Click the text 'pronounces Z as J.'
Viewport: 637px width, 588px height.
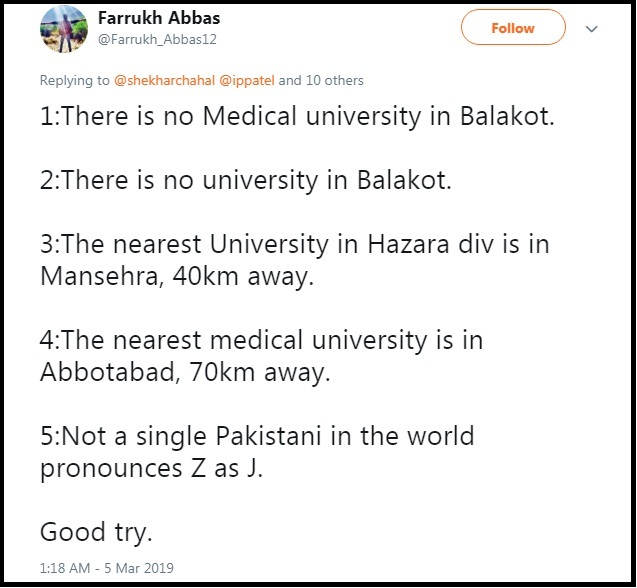click(152, 469)
